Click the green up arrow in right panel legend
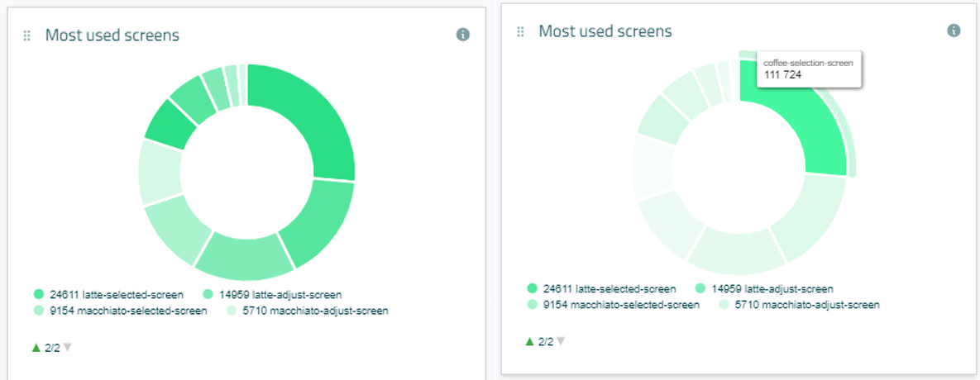The height and width of the screenshot is (380, 980). pyautogui.click(x=529, y=341)
